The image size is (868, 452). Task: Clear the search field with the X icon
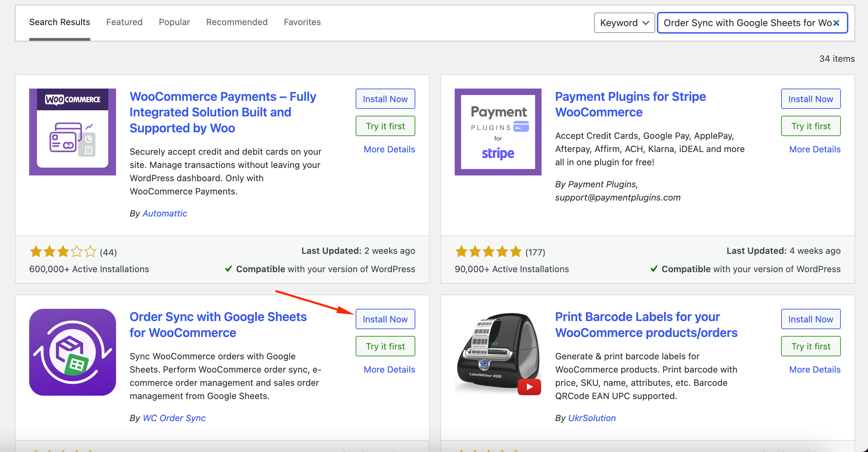pos(836,23)
